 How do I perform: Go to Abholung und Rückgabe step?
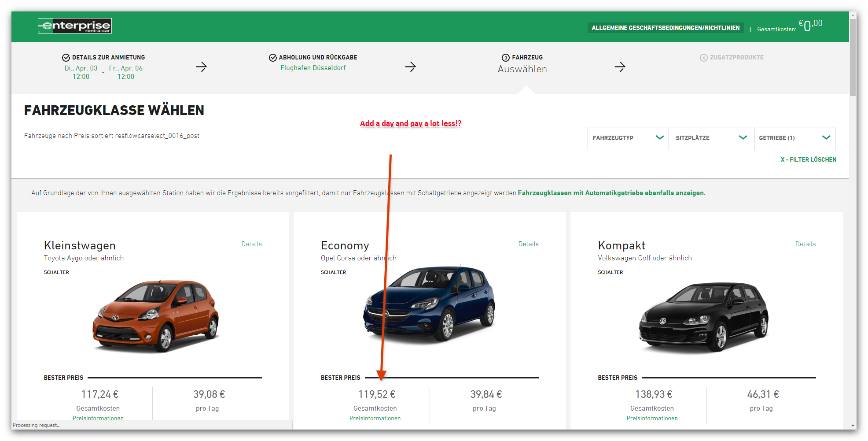[x=318, y=58]
